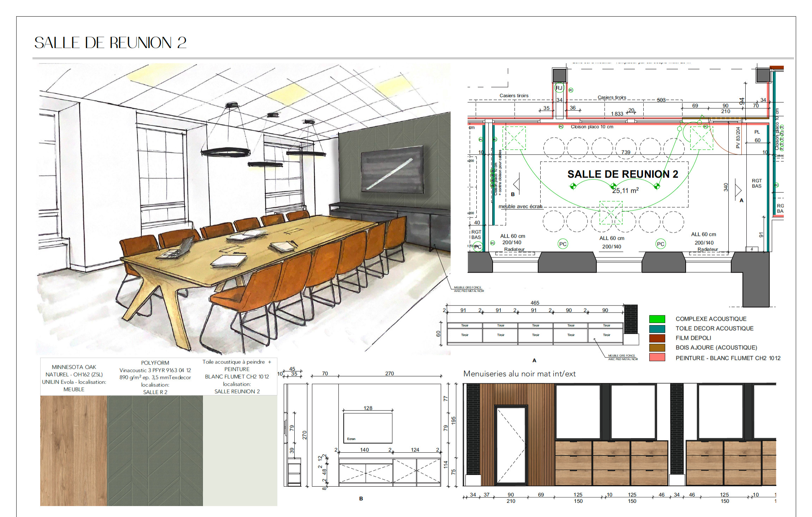Click the TOILE DECOR ACOUSTIQUE legend text

pyautogui.click(x=714, y=328)
